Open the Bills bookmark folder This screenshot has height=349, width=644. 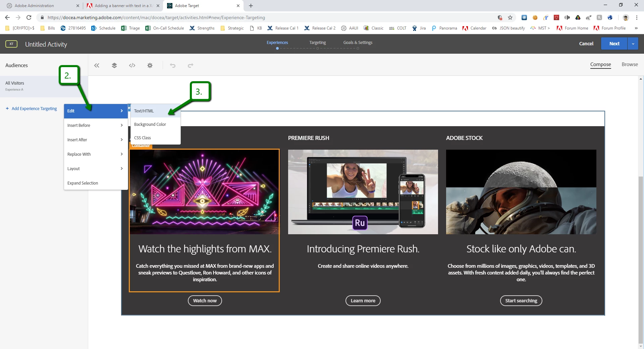point(47,28)
